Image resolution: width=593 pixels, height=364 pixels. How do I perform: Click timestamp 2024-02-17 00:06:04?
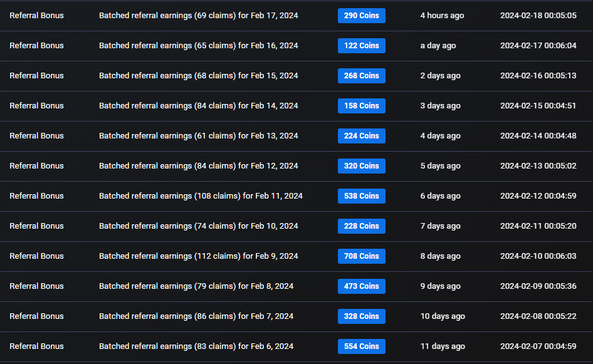(538, 46)
